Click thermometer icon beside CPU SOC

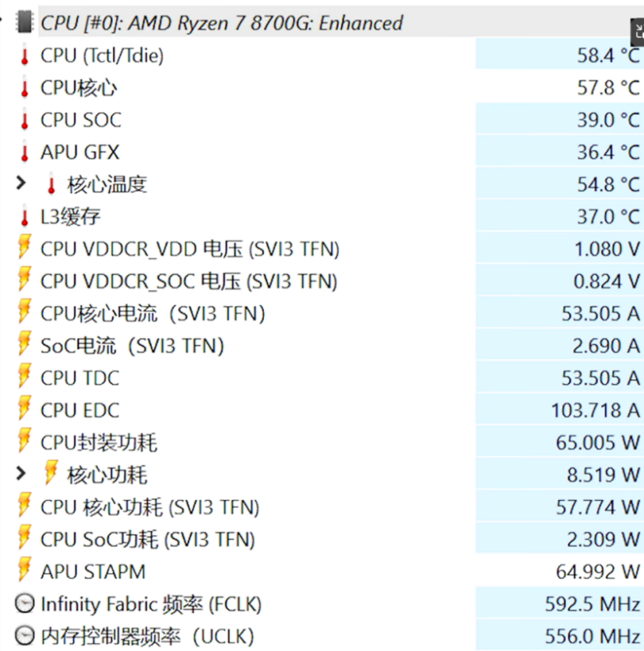coord(24,119)
